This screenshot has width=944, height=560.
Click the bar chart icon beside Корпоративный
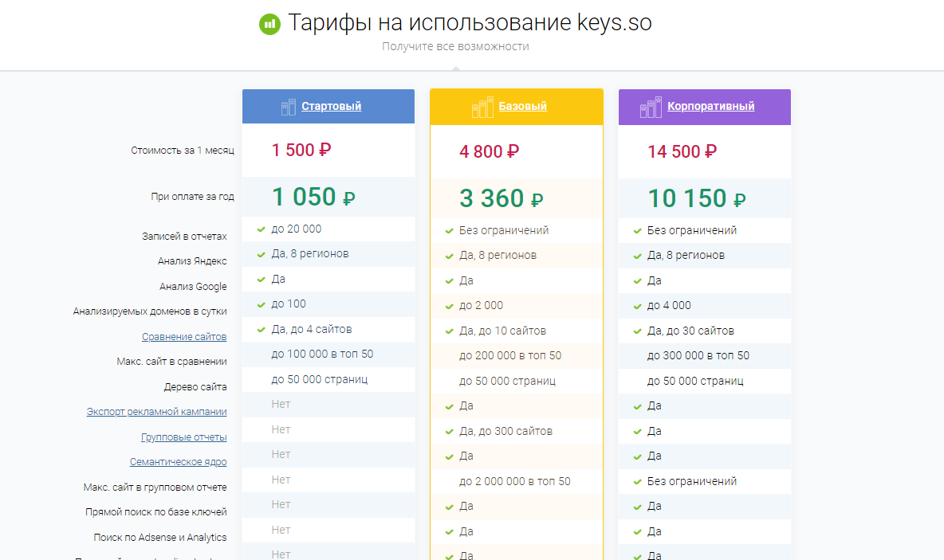point(651,107)
